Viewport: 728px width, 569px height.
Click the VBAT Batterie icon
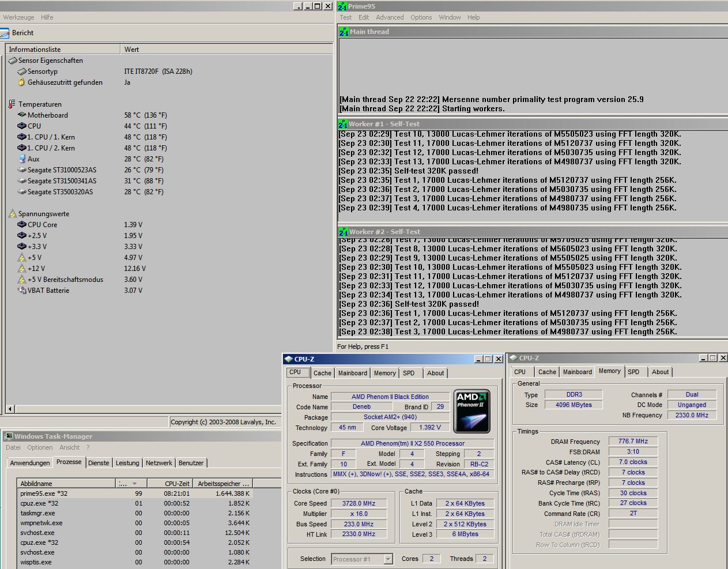click(22, 291)
